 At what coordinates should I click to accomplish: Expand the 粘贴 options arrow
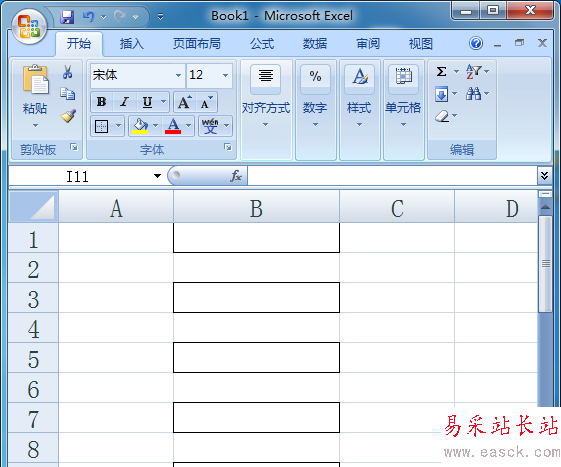click(x=35, y=125)
